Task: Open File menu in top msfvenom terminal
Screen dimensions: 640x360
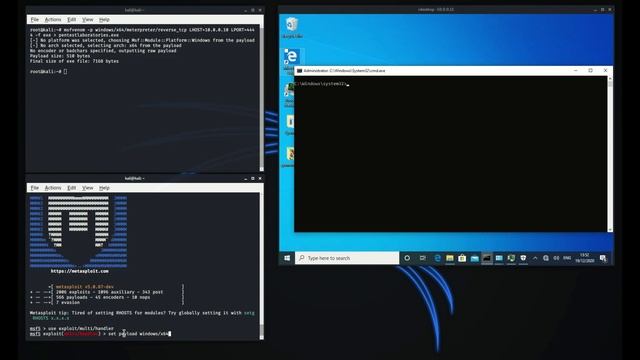Action: (35, 20)
